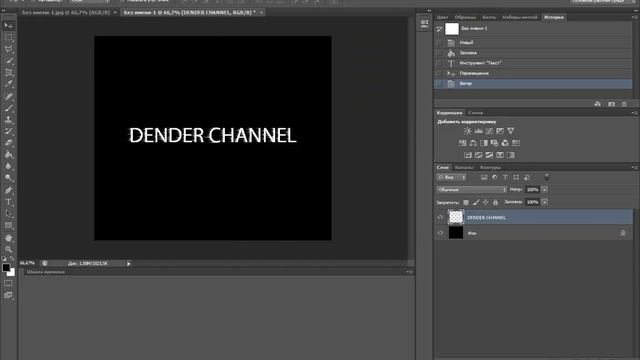
Task: Select the Crop tool
Action: pos(9,73)
